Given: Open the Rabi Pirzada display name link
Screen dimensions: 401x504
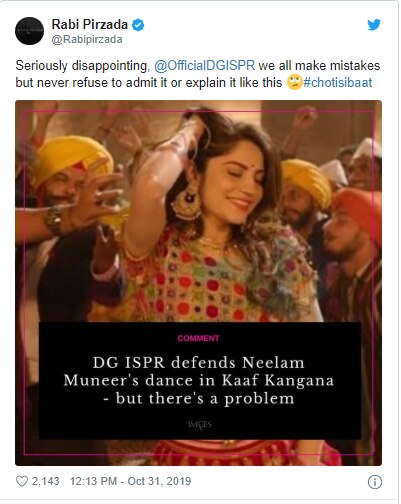Looking at the screenshot, I should coord(90,24).
